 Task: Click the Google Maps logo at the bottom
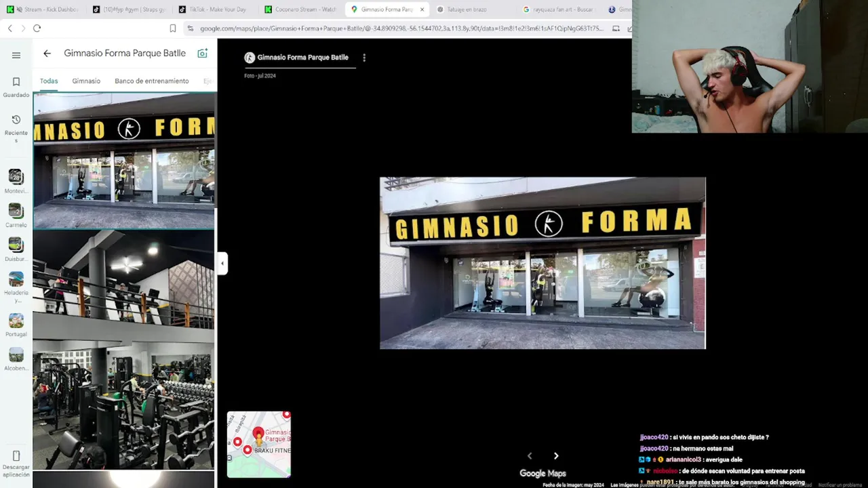542,473
